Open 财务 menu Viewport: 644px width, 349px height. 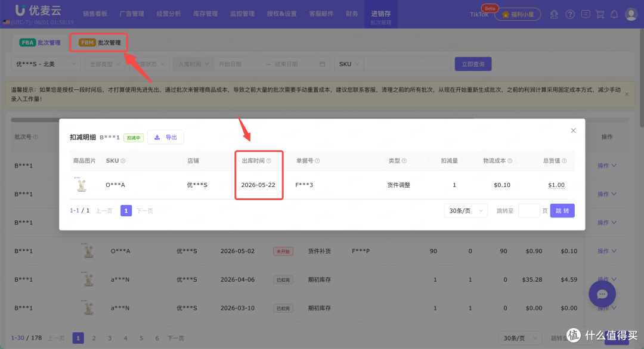tap(352, 14)
